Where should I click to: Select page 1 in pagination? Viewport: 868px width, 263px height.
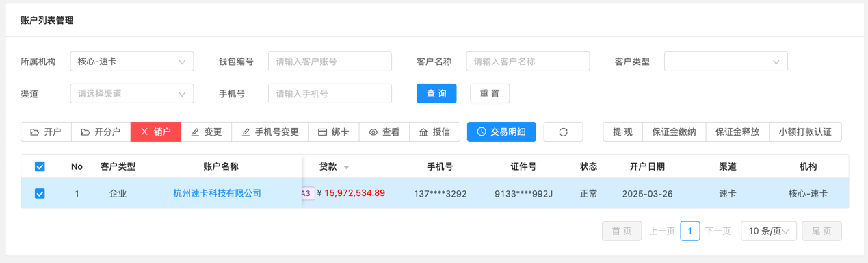pyautogui.click(x=690, y=231)
